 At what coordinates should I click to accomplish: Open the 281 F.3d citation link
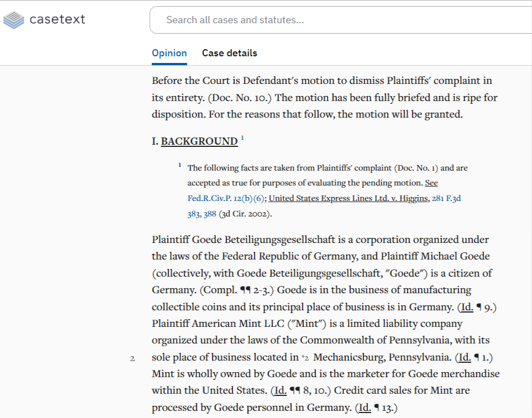pyautogui.click(x=446, y=198)
